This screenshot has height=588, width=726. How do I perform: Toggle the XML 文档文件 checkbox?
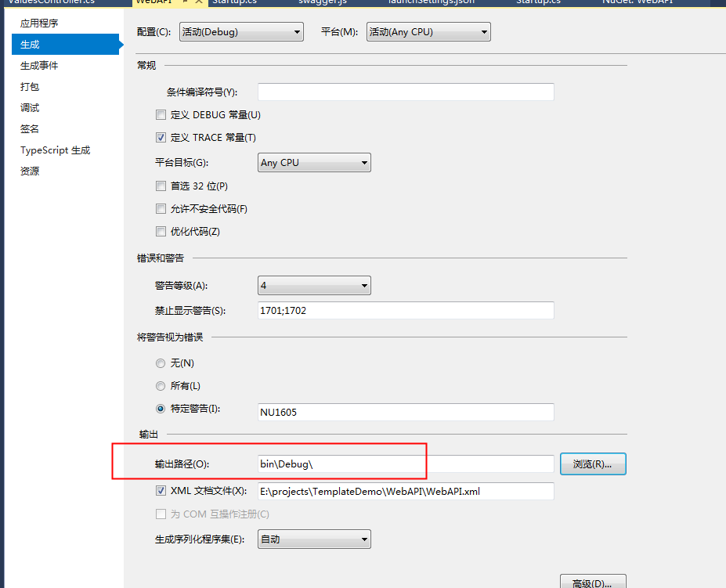click(x=161, y=491)
